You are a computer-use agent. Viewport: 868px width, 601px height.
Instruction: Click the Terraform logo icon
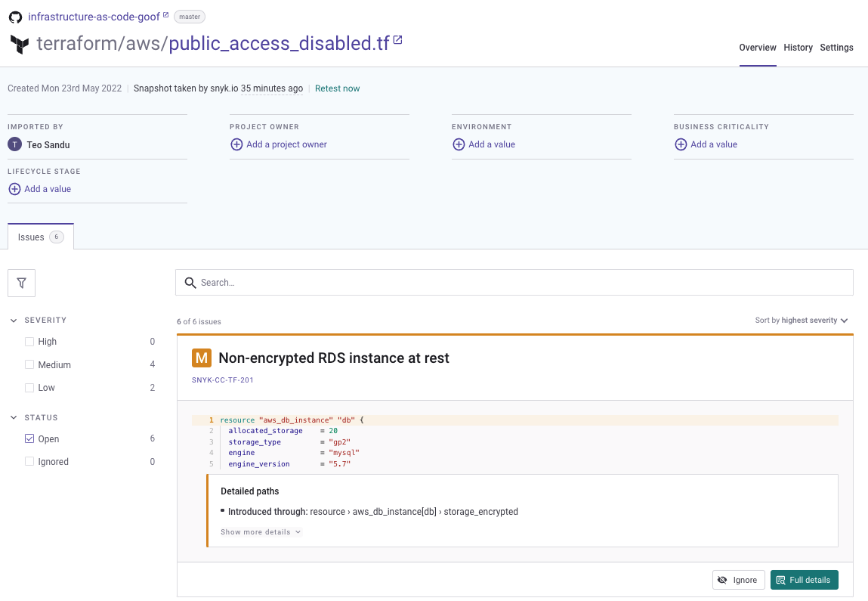[x=19, y=44]
